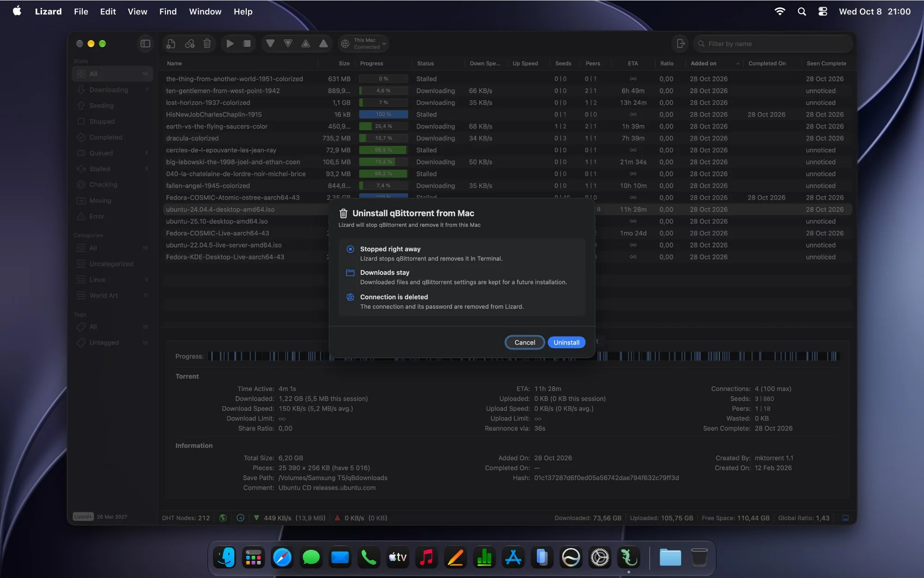
Task: Click the Filter by name field
Action: [773, 43]
